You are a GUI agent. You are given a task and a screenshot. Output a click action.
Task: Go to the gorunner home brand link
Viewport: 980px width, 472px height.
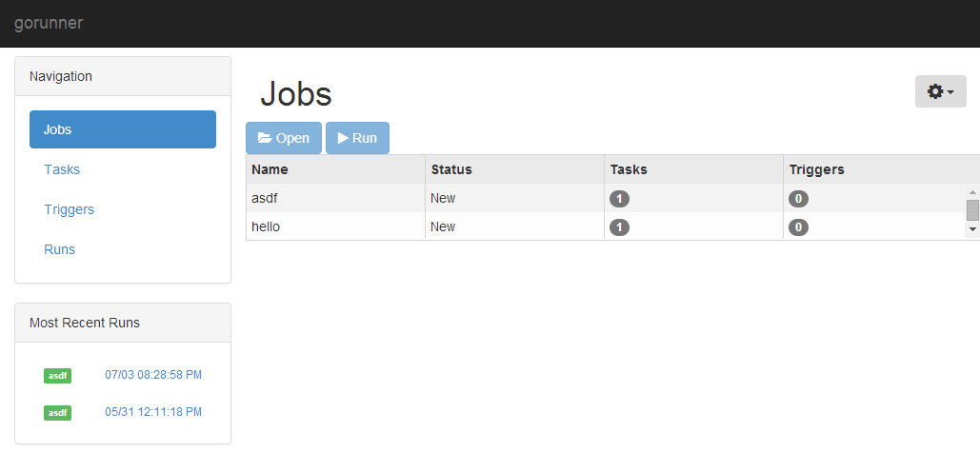point(49,23)
